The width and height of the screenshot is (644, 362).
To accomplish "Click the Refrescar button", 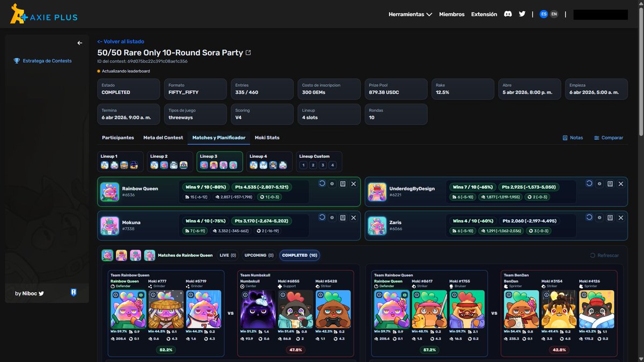I will click(x=604, y=255).
